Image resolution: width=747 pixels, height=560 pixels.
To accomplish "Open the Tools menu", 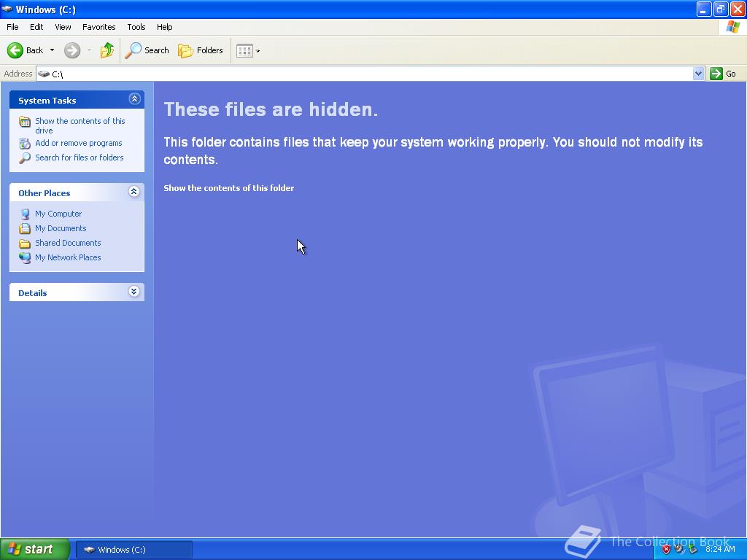I will pyautogui.click(x=136, y=27).
